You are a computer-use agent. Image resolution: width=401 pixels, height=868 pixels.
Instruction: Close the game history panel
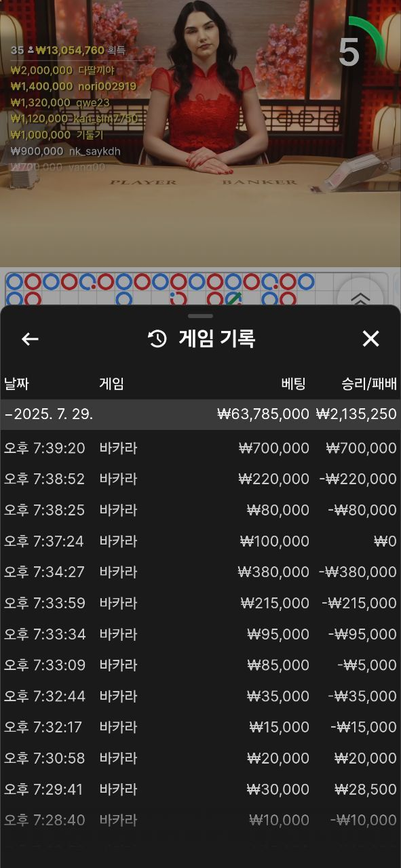370,339
